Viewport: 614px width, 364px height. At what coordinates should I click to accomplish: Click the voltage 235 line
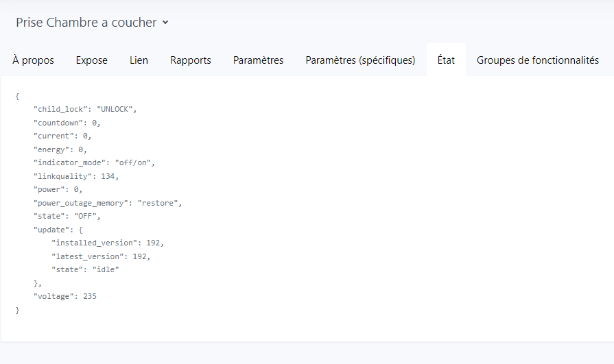coord(65,296)
